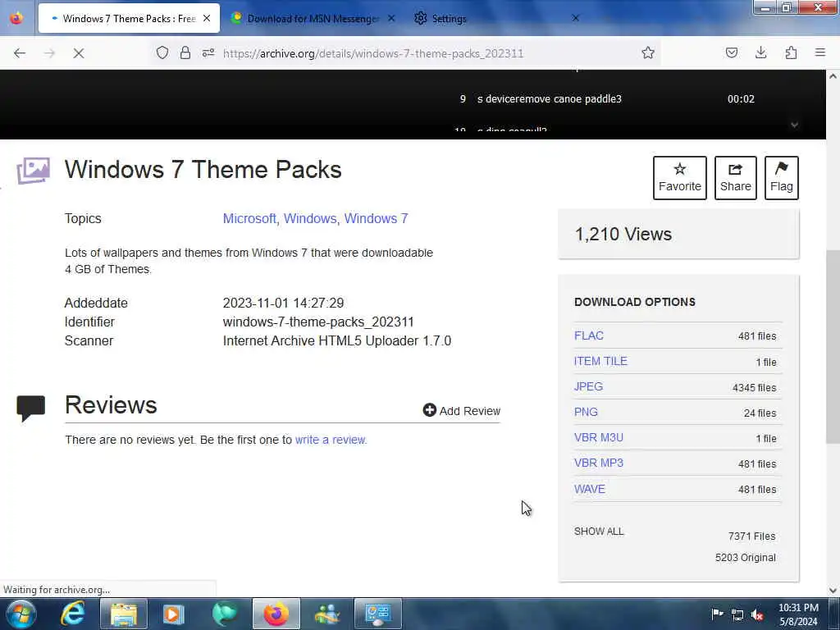This screenshot has height=630, width=840.
Task: Stop page loading with the X button
Action: [x=79, y=53]
